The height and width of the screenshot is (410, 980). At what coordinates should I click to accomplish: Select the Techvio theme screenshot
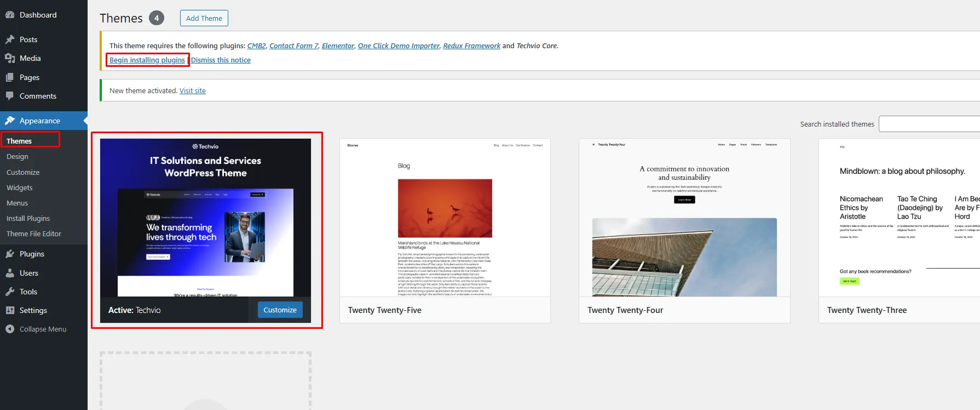205,218
